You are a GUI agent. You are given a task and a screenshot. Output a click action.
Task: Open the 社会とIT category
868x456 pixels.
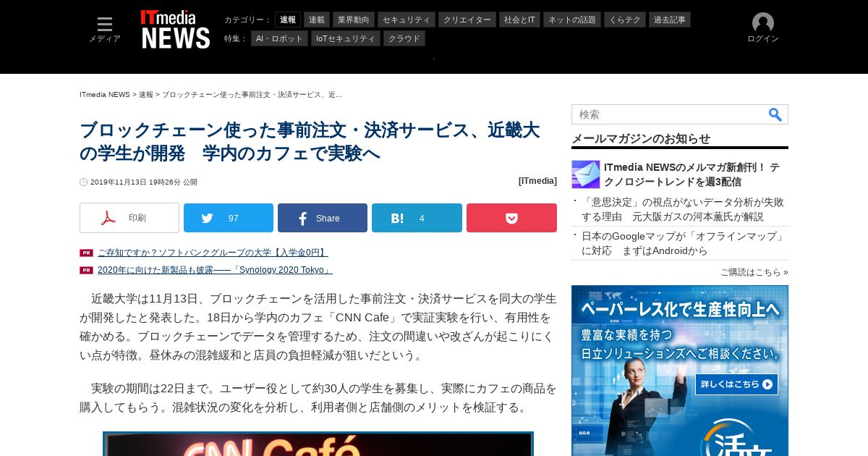(519, 20)
